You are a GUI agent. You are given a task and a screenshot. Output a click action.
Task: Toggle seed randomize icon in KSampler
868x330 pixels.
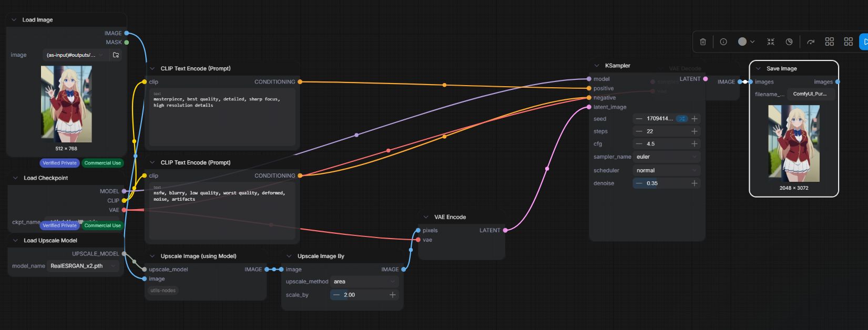coord(682,119)
